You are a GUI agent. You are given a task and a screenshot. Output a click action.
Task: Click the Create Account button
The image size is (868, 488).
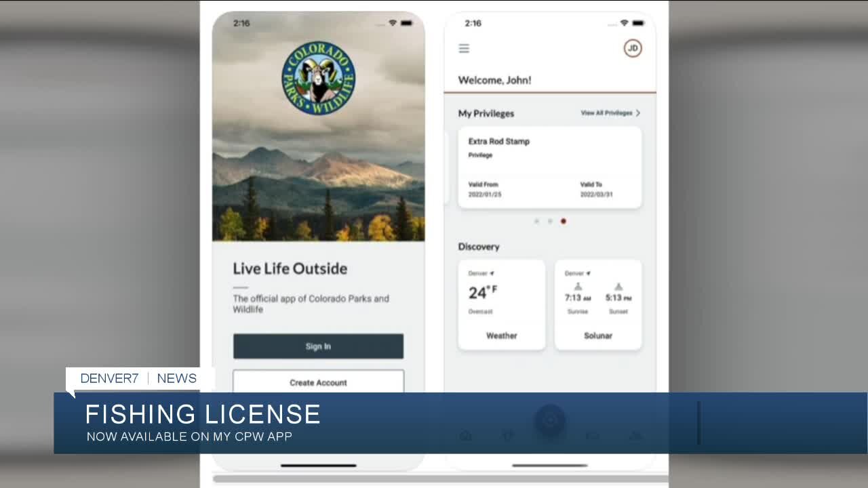pos(318,381)
